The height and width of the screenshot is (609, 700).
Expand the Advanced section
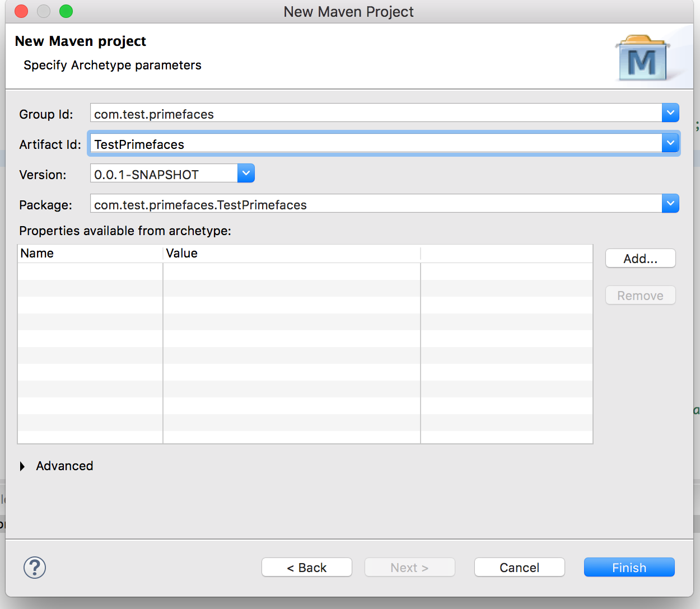(x=56, y=466)
